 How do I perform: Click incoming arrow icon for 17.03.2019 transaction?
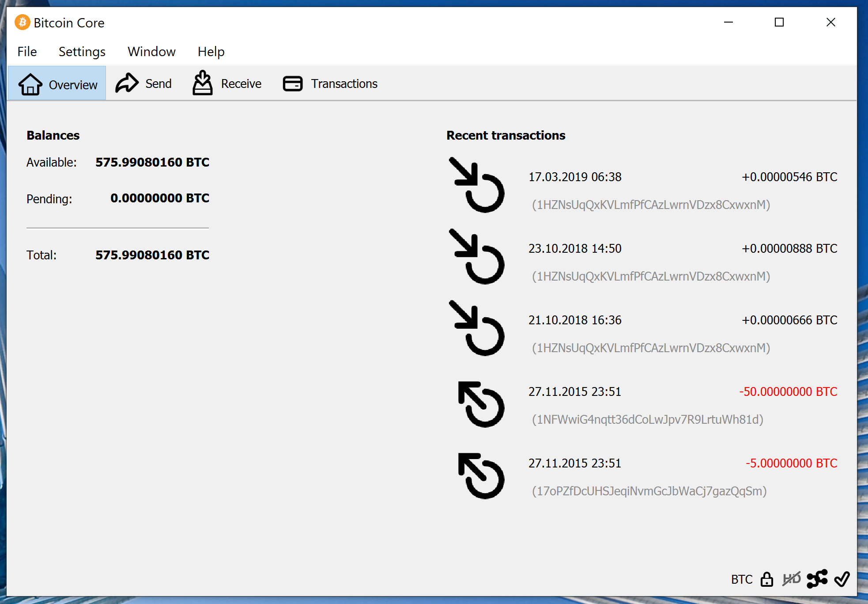tap(477, 185)
